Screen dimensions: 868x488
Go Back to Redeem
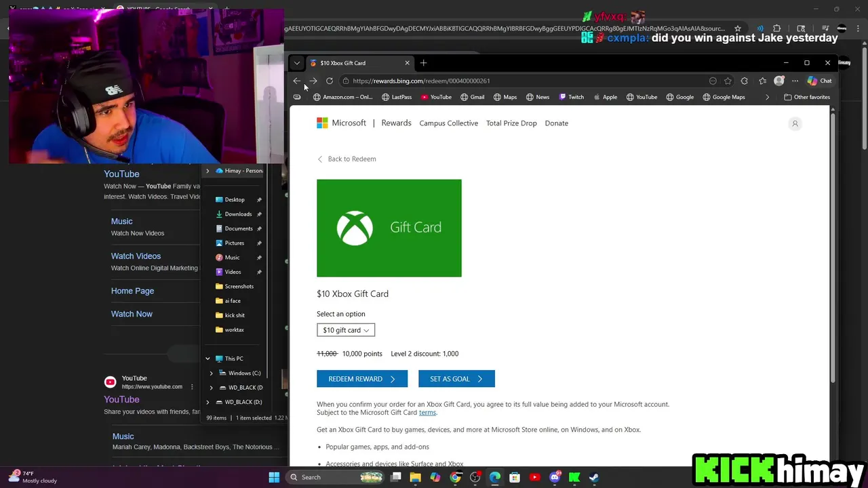347,159
